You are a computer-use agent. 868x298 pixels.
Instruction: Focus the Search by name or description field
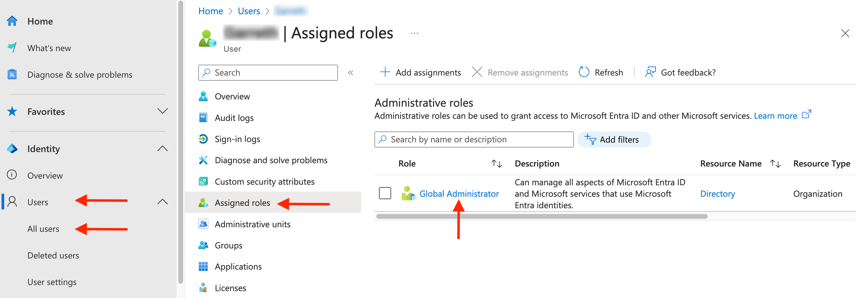474,139
